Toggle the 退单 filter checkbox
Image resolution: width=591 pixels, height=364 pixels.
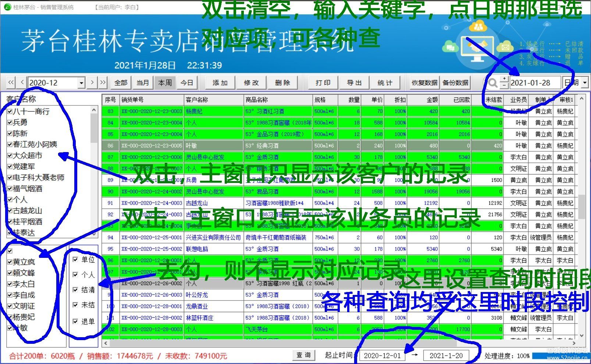[75, 321]
